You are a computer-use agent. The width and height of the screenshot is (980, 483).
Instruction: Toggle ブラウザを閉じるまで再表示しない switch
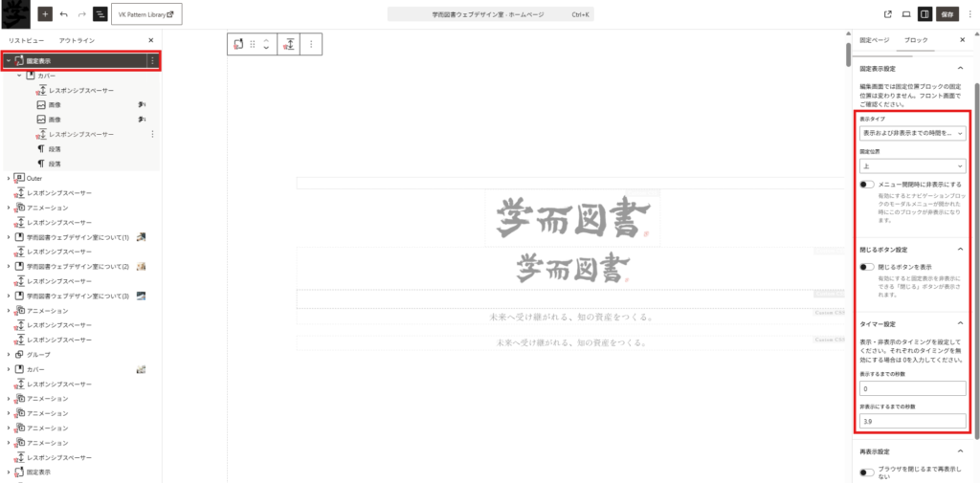coord(867,472)
